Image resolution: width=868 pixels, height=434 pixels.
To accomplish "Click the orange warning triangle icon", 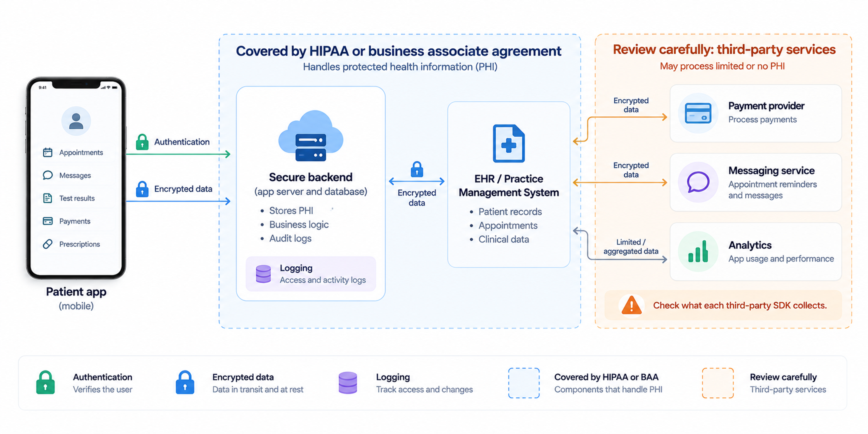I will pyautogui.click(x=632, y=305).
